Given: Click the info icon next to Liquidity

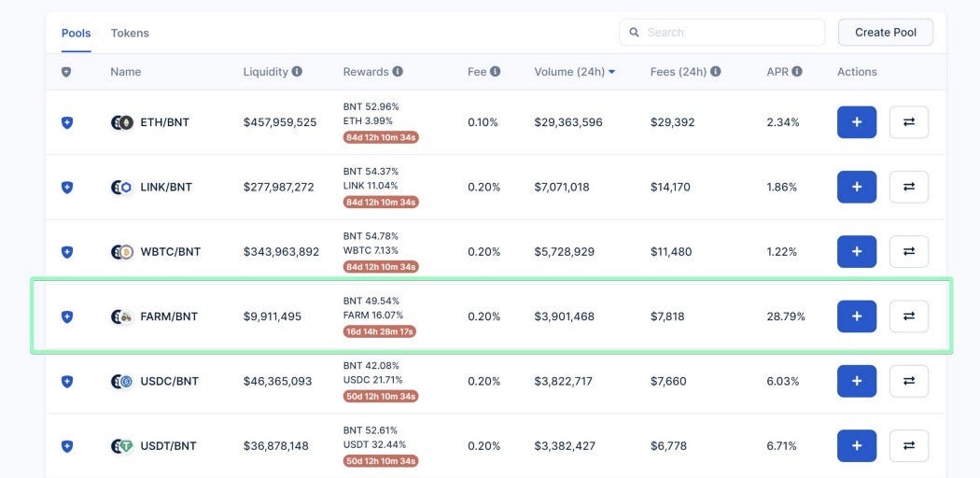Looking at the screenshot, I should pos(297,72).
